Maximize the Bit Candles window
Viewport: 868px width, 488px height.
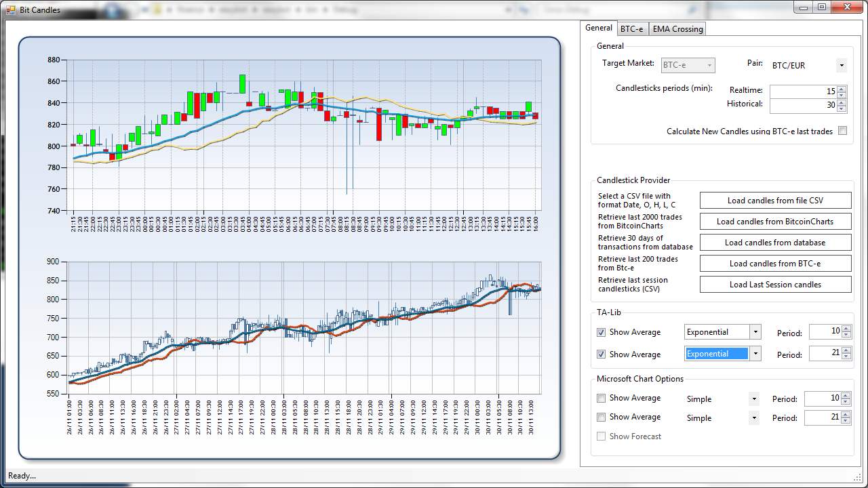822,7
